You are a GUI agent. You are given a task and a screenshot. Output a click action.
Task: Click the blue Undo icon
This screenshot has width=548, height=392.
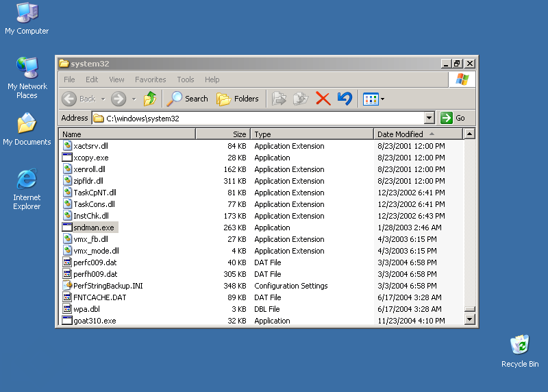point(345,99)
